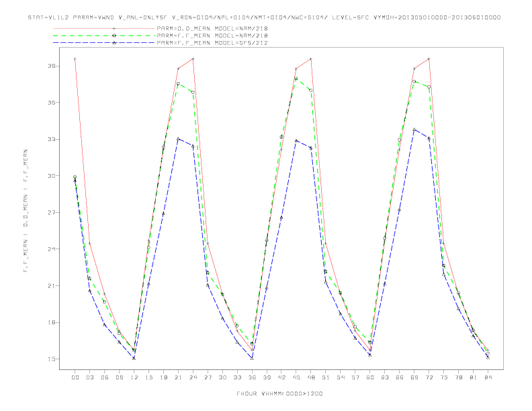This screenshot has width=532, height=411.
Task: Click x-axis hour label 69
Action: point(414,377)
